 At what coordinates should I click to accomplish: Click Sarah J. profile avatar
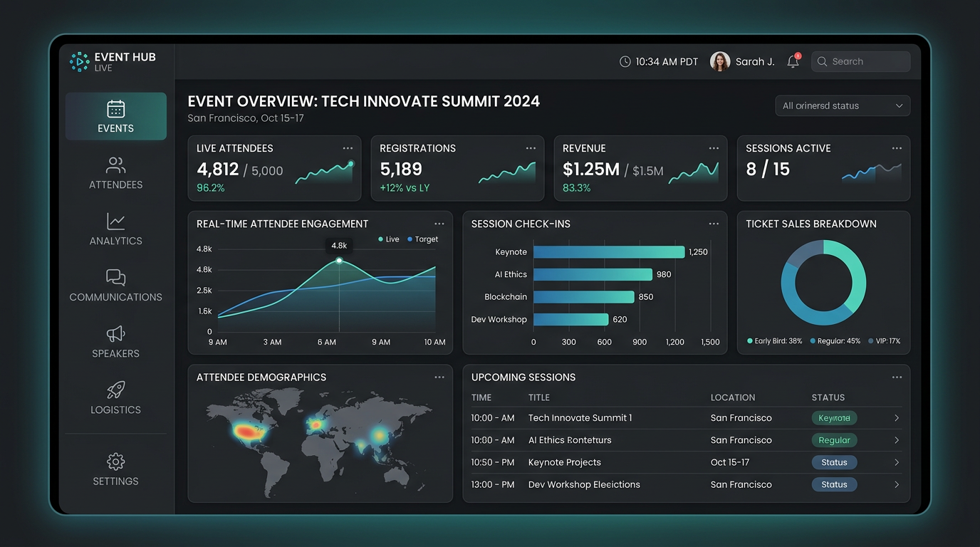(x=720, y=61)
